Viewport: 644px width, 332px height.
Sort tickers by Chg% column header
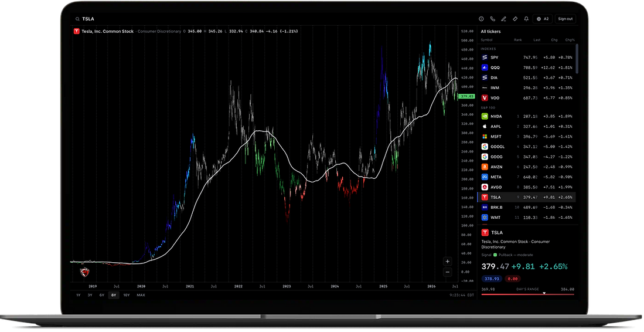coord(570,40)
